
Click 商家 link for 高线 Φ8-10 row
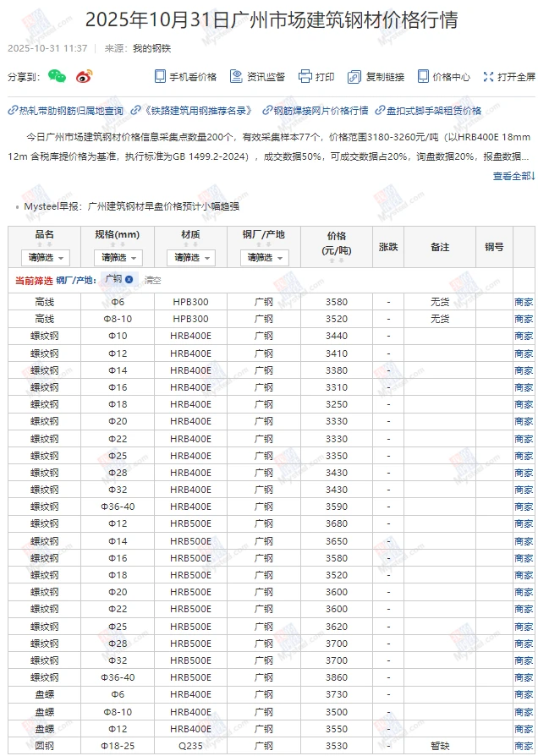[524, 319]
